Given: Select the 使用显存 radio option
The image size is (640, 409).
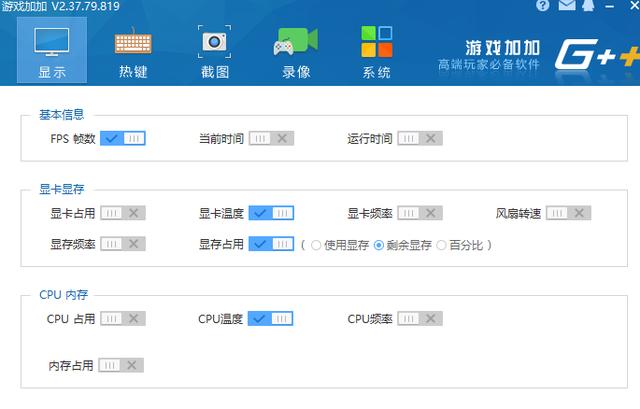Looking at the screenshot, I should [316, 245].
